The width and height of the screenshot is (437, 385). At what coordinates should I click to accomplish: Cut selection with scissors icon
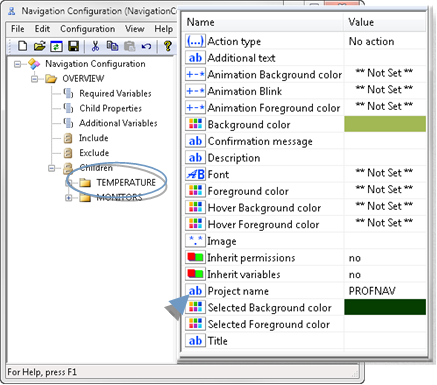click(95, 46)
